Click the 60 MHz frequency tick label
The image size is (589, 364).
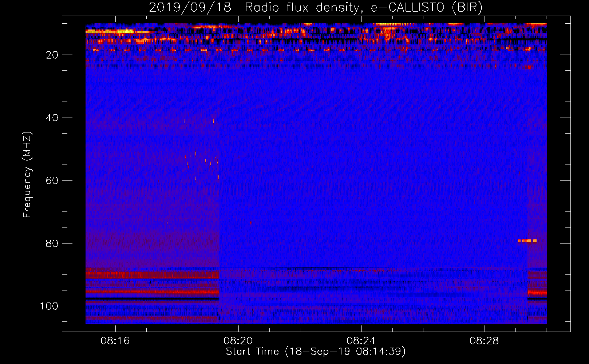[x=52, y=181]
